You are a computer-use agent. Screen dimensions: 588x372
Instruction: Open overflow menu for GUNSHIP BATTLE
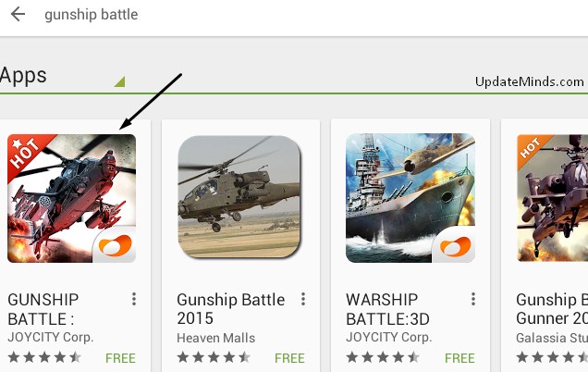tap(134, 299)
